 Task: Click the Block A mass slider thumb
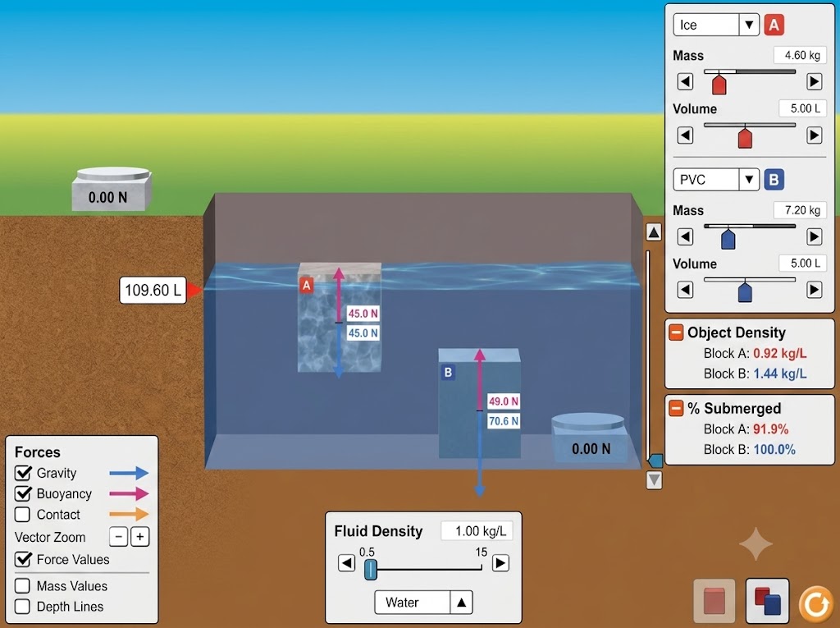(719, 85)
